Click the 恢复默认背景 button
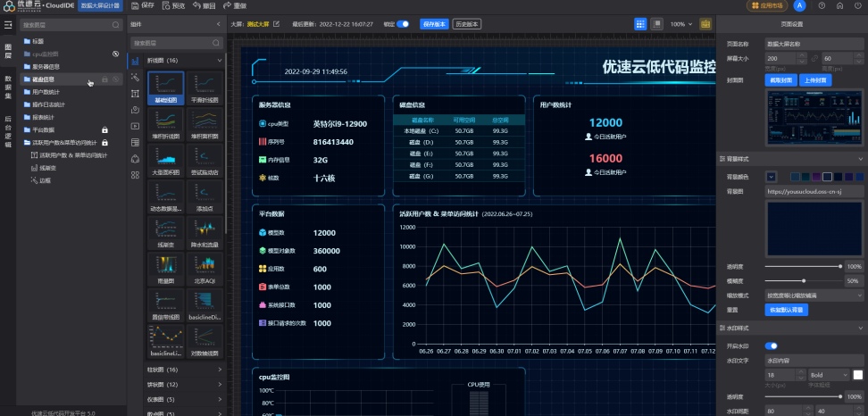 [787, 310]
